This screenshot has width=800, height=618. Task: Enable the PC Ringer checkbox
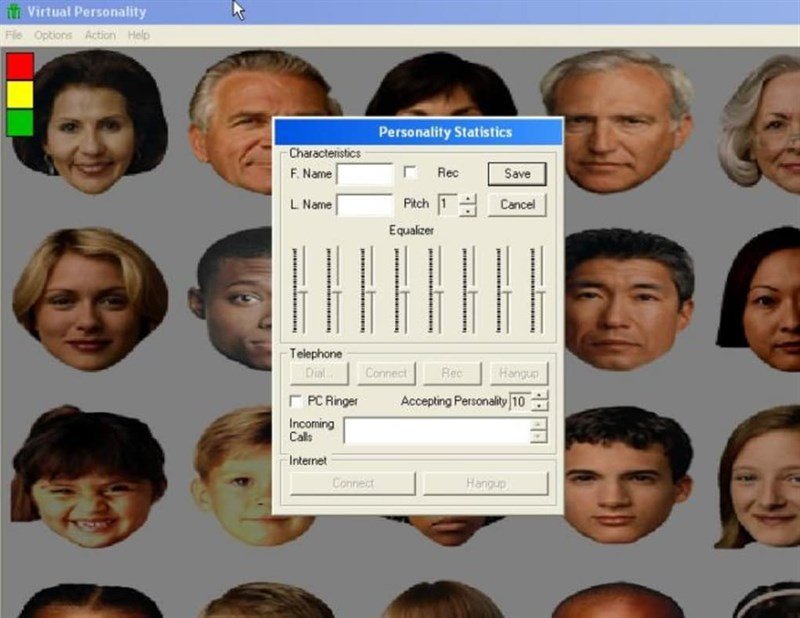coord(296,401)
